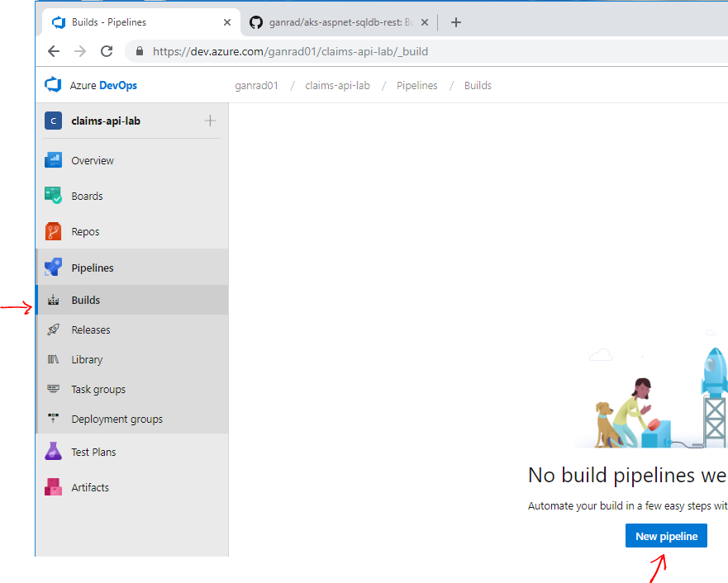Open the Repos icon in sidebar
The image size is (728, 583).
pyautogui.click(x=53, y=231)
